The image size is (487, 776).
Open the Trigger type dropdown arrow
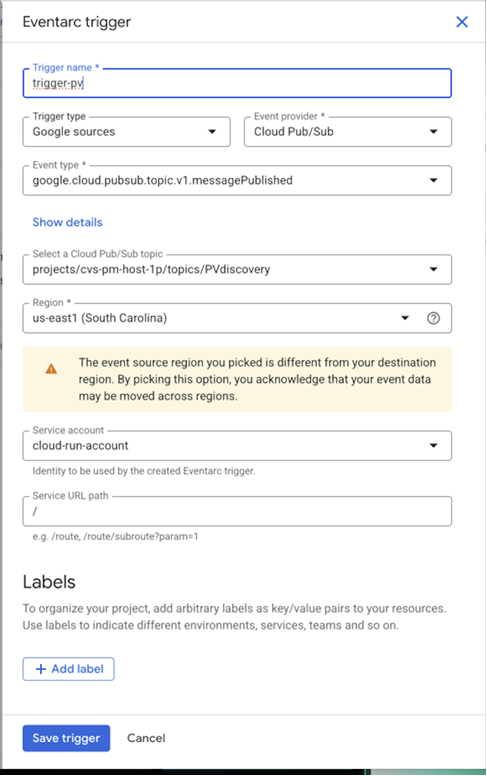tap(212, 132)
